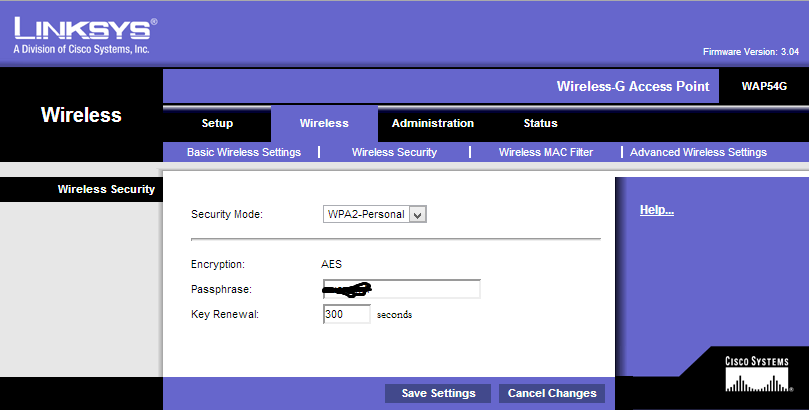Click the Wireless Security section heading
This screenshot has width=809, height=411.
106,189
